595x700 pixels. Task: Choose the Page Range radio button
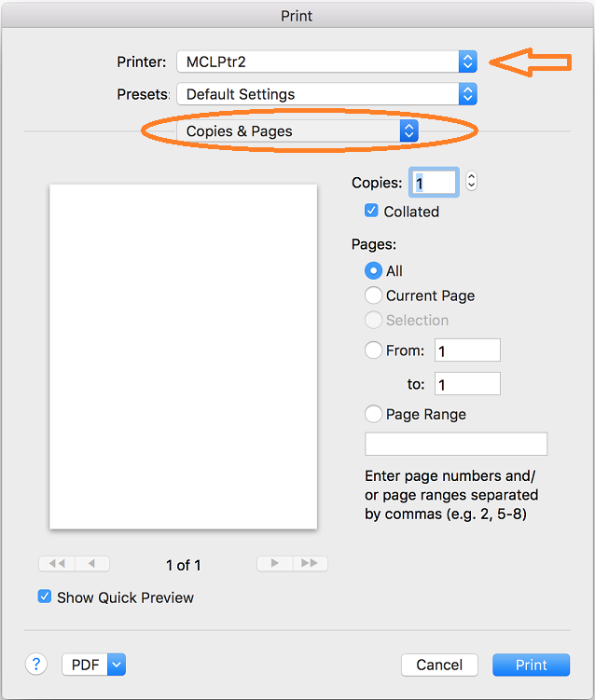click(x=373, y=414)
